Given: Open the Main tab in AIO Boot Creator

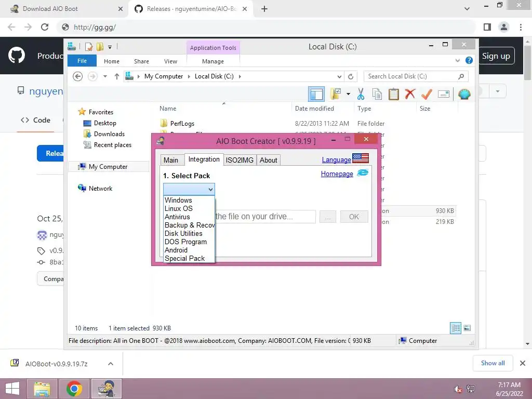Looking at the screenshot, I should [x=170, y=160].
